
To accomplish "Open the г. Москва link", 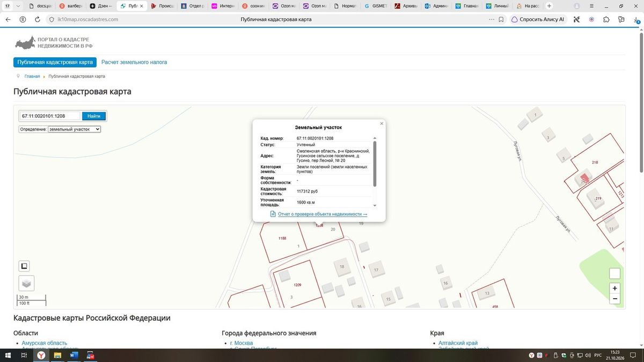I will [241, 343].
